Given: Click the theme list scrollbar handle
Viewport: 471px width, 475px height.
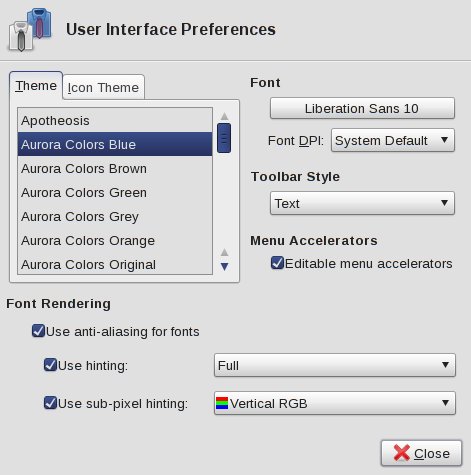Looking at the screenshot, I should pyautogui.click(x=224, y=138).
